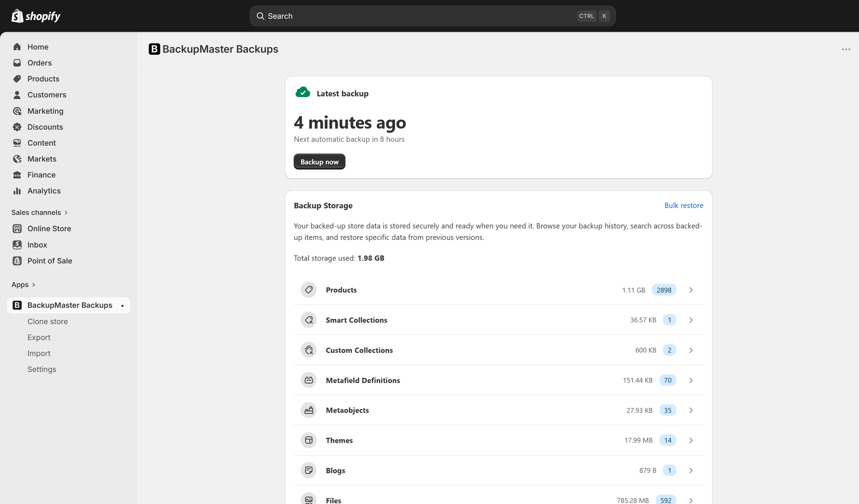Click the Customers person icon
The width and height of the screenshot is (859, 504).
coord(17,95)
